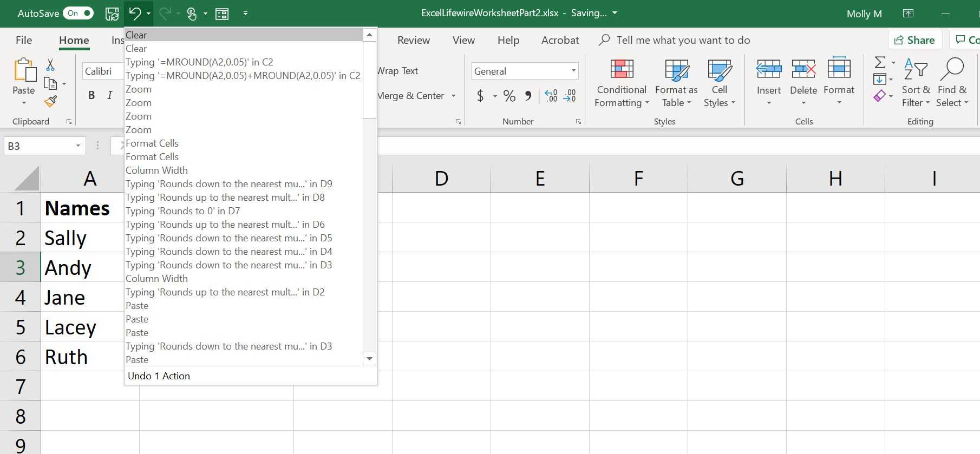Click the Format Painter brush icon
This screenshot has height=454, width=980.
click(50, 101)
